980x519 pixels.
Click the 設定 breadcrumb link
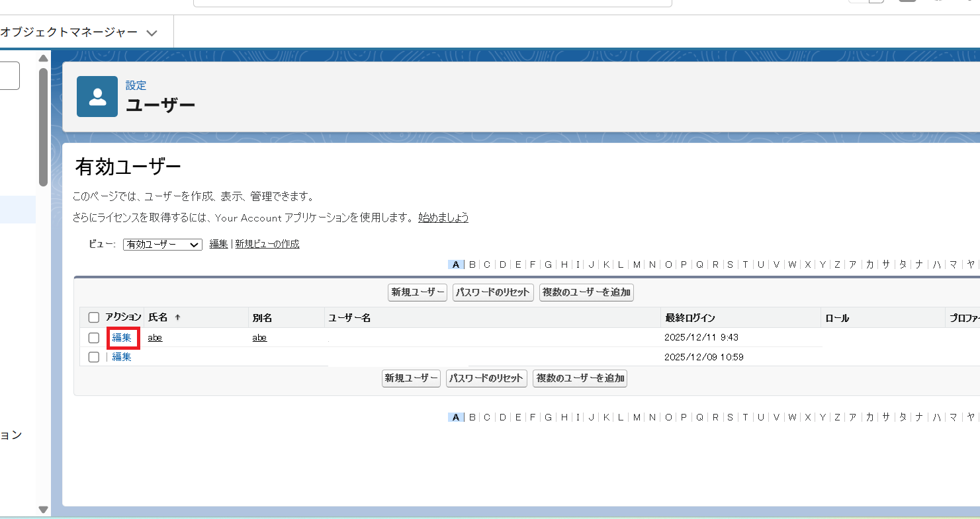tap(136, 85)
